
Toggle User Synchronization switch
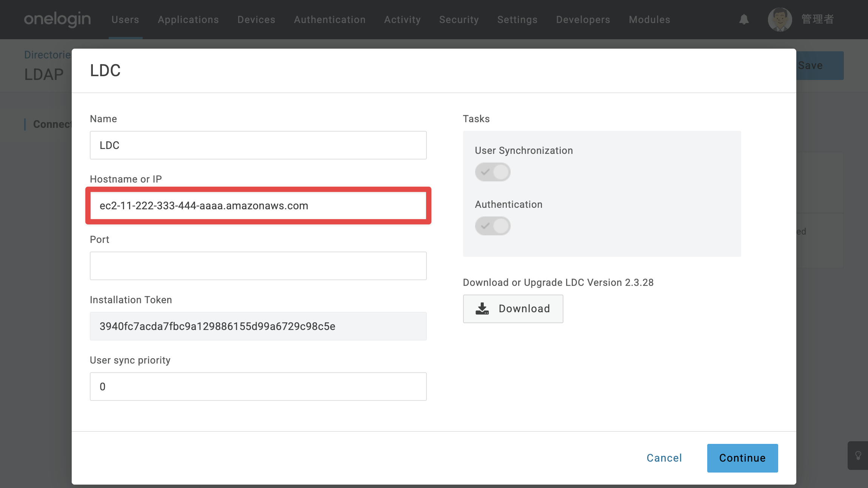pyautogui.click(x=492, y=172)
